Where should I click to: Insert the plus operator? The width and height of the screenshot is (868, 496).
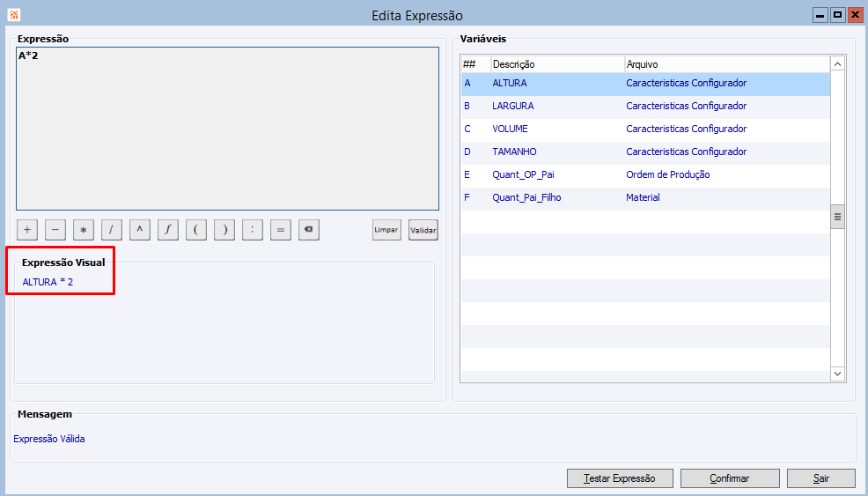[x=27, y=229]
